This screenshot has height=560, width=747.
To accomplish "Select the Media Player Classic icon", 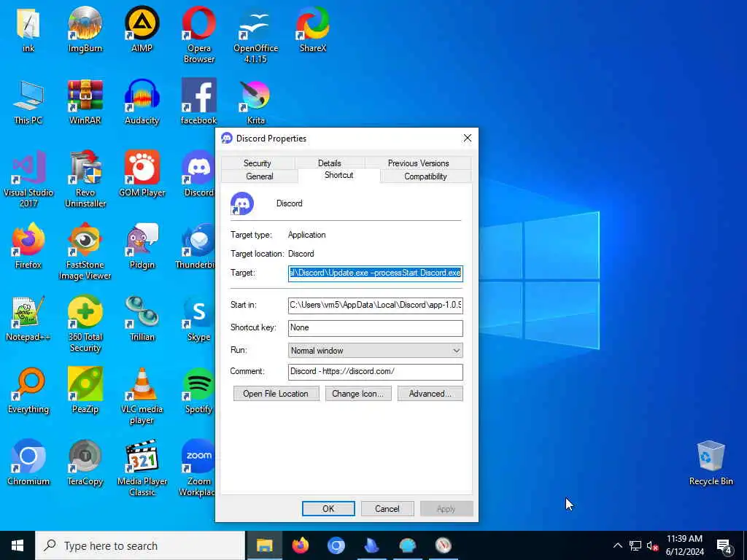I will pyautogui.click(x=142, y=468).
